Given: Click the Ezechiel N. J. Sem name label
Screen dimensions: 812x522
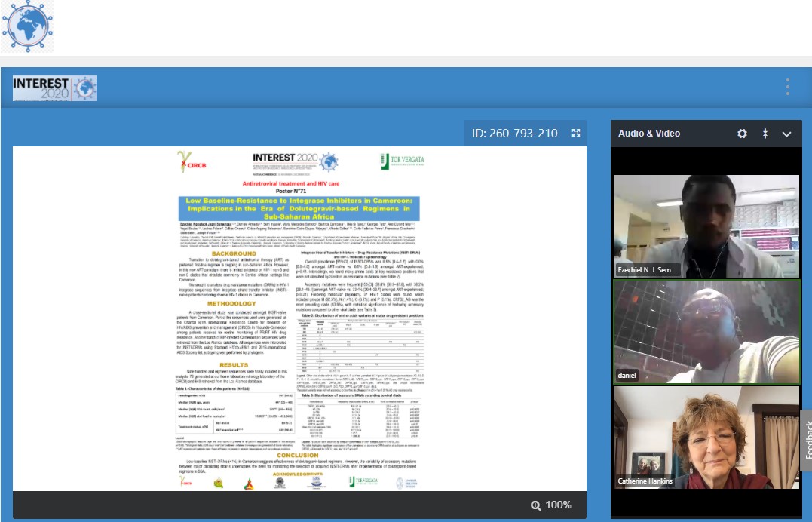Looking at the screenshot, I should tap(647, 269).
